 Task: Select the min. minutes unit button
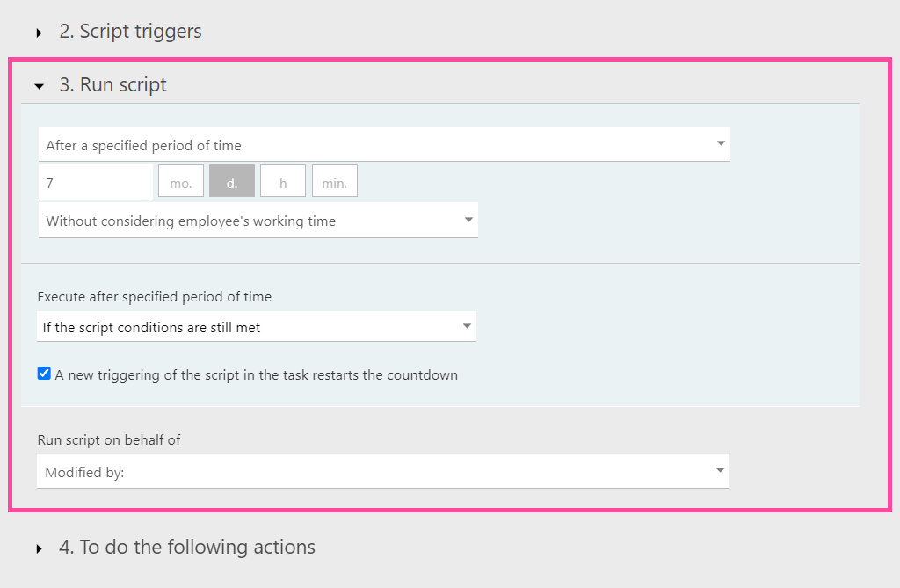pos(335,181)
